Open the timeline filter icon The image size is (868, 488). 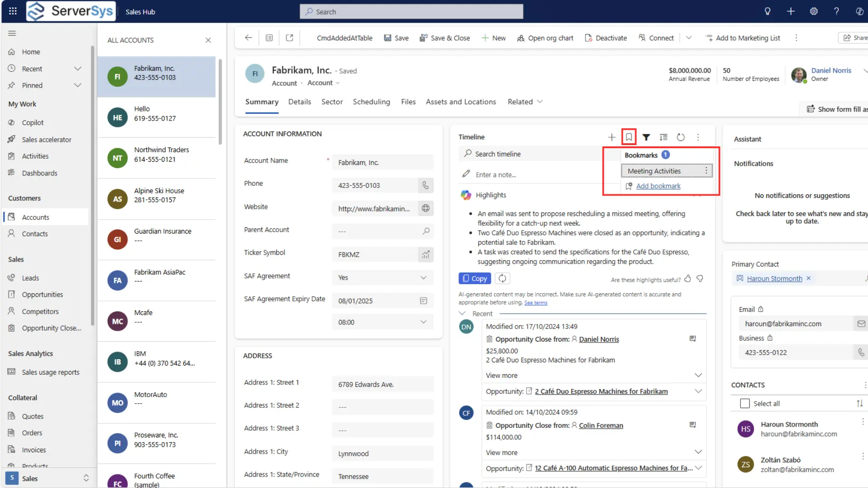pyautogui.click(x=646, y=137)
